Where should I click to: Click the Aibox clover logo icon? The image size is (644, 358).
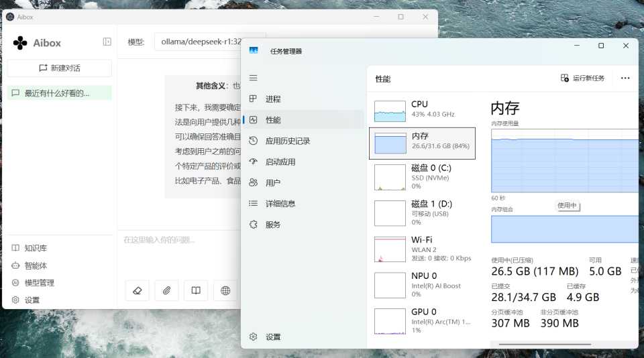pos(20,43)
